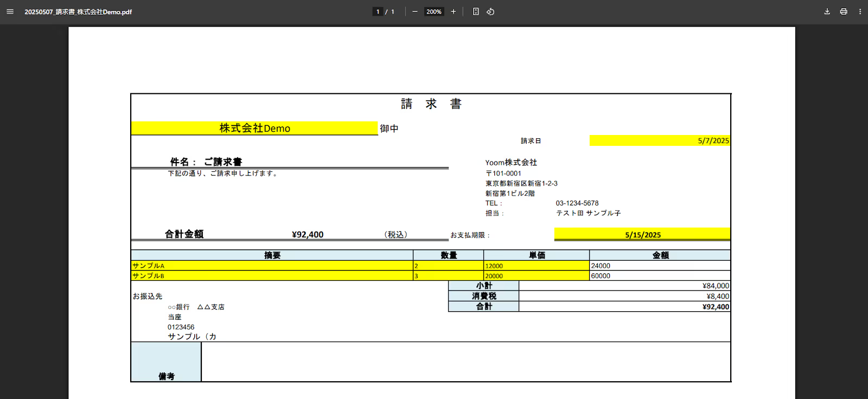Click the PDF file name title

tap(78, 12)
